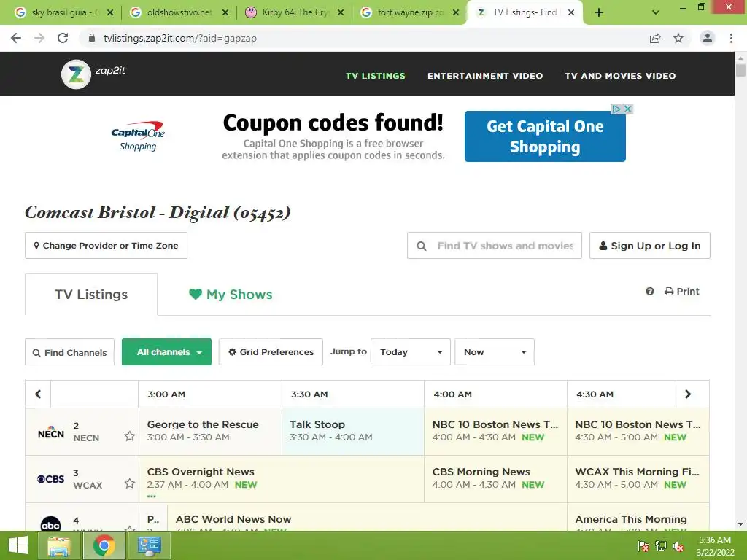Open the tab search chevron in Chrome
Image resolution: width=747 pixels, height=560 pixels.
(656, 13)
